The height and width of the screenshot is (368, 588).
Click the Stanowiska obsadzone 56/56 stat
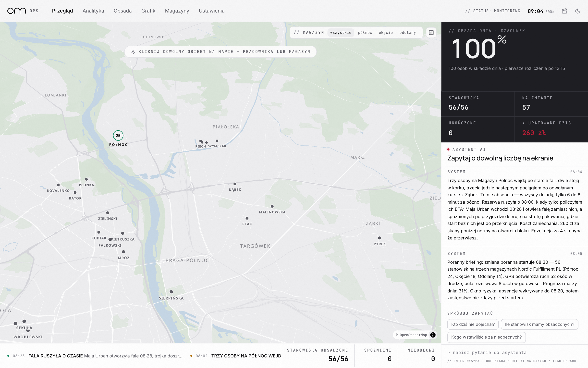tap(318, 356)
